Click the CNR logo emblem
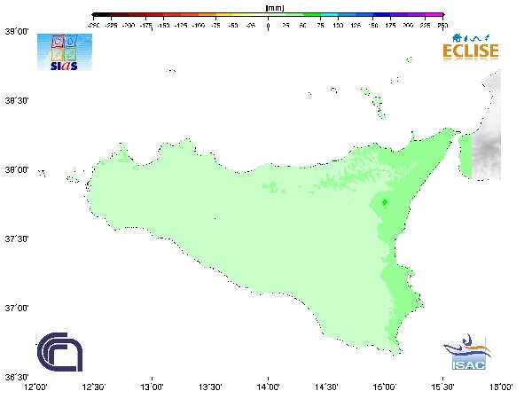This screenshot has width=532, height=399. click(x=59, y=352)
